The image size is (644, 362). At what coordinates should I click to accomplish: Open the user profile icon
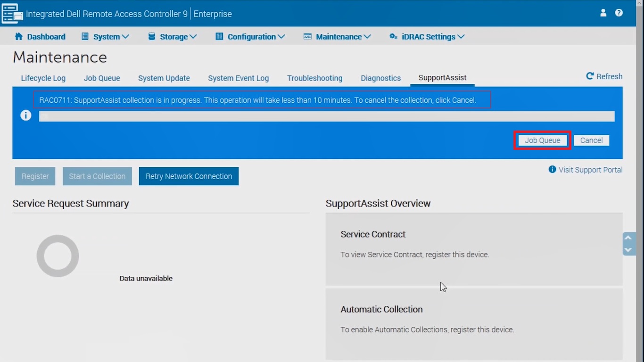pyautogui.click(x=603, y=13)
